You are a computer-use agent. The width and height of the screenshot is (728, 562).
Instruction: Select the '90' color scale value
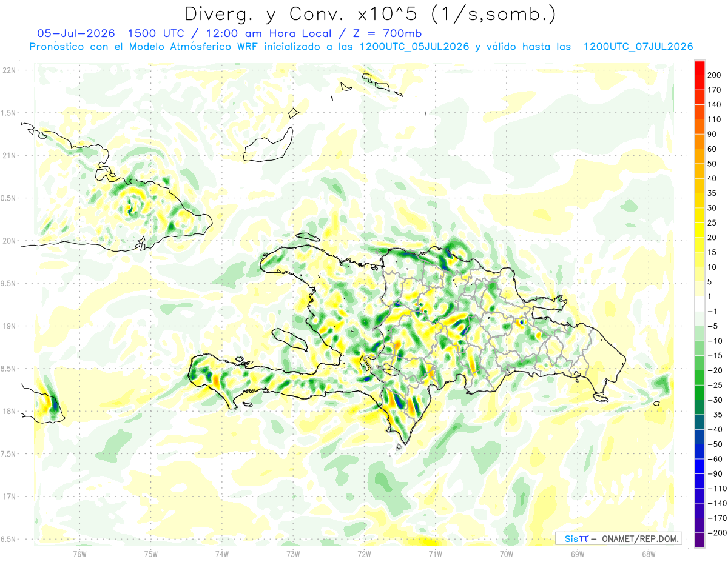point(712,134)
